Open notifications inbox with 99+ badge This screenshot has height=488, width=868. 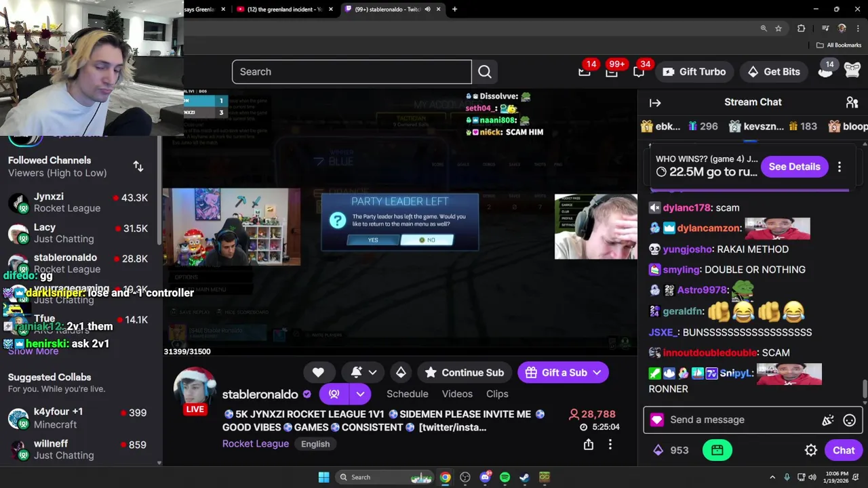tap(612, 72)
